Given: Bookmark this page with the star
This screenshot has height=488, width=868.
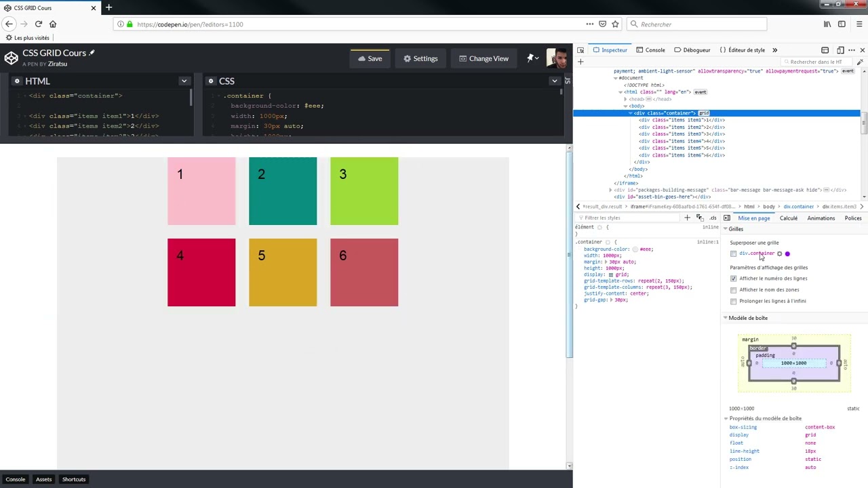Looking at the screenshot, I should point(615,24).
